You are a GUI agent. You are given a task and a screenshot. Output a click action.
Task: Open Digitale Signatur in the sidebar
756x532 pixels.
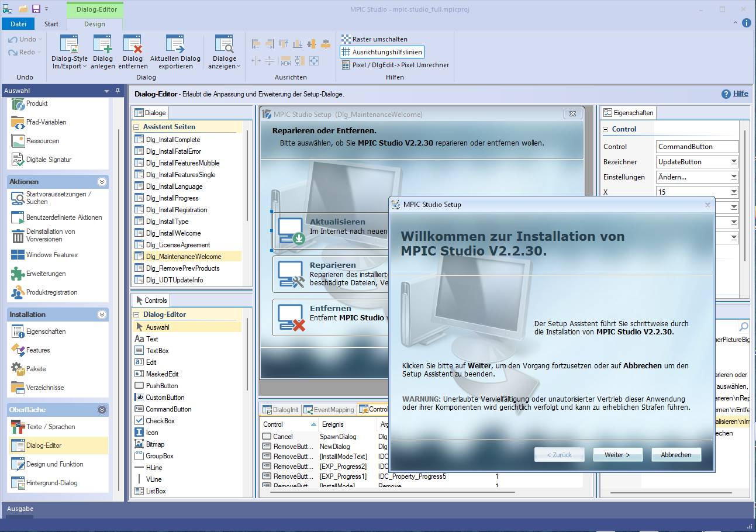(x=49, y=160)
